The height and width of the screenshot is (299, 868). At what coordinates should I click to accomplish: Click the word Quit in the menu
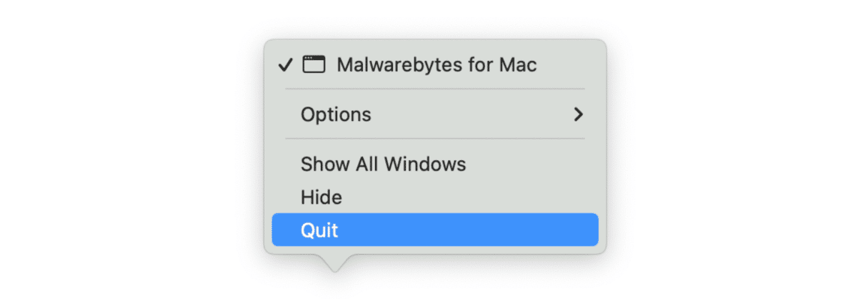(319, 230)
